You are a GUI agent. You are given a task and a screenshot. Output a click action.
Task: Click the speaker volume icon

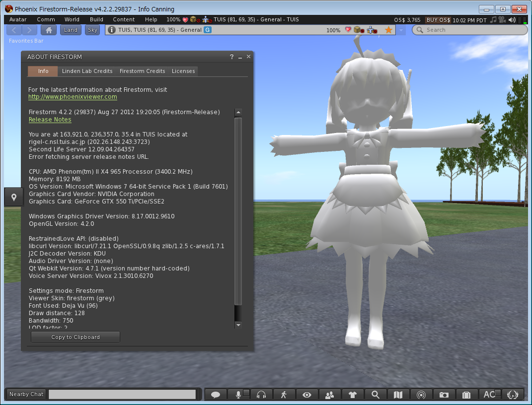tap(512, 20)
